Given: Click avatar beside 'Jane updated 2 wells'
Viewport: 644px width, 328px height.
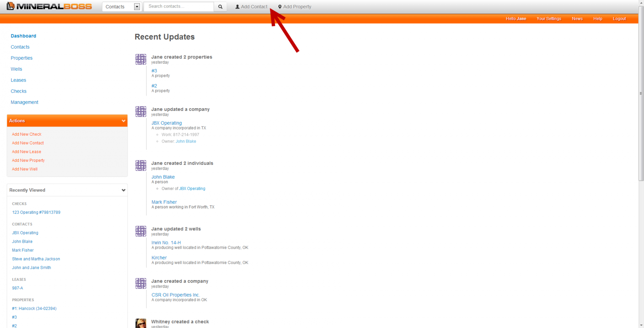Looking at the screenshot, I should pos(141,231).
